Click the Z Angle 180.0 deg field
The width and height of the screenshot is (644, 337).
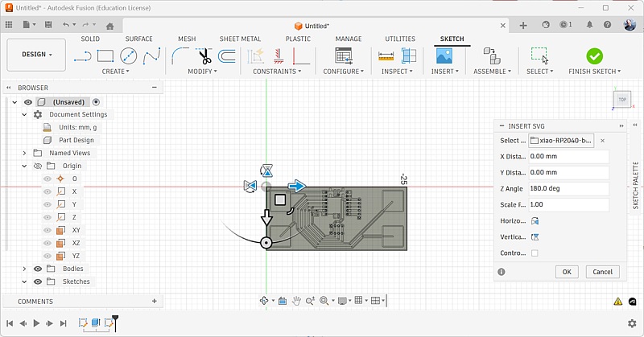(568, 188)
